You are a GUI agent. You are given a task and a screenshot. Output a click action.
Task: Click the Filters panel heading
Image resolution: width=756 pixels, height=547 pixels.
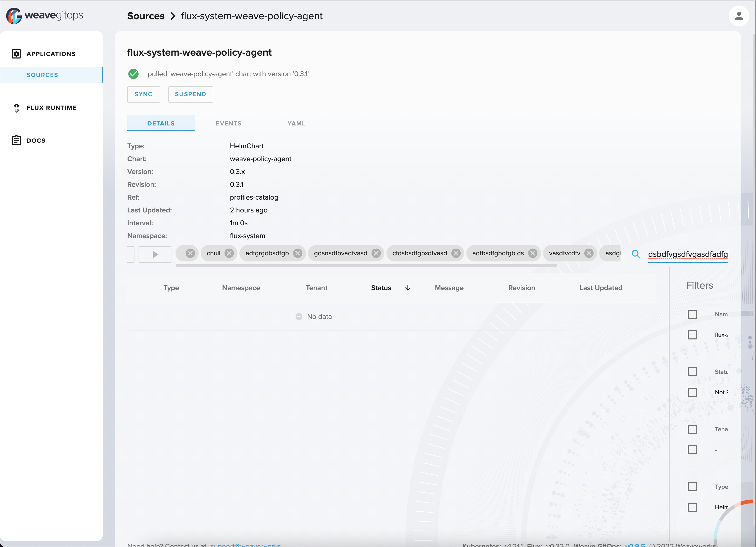[700, 285]
